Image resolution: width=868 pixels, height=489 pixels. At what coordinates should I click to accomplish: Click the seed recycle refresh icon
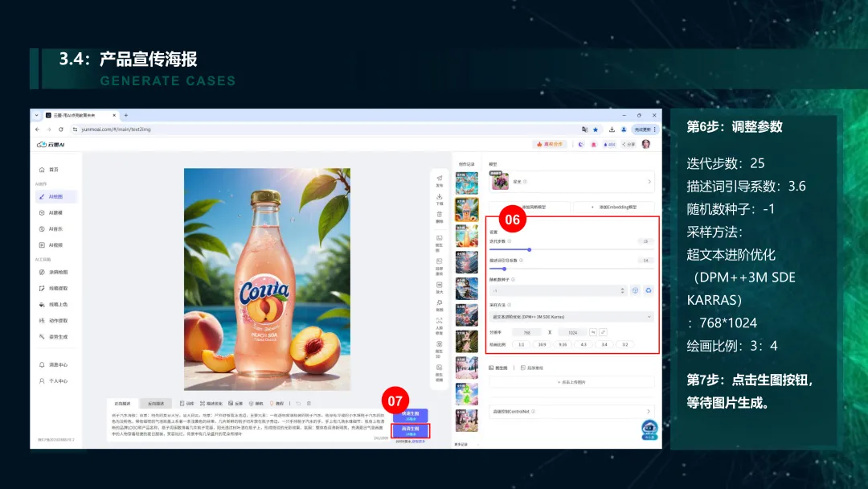(649, 290)
